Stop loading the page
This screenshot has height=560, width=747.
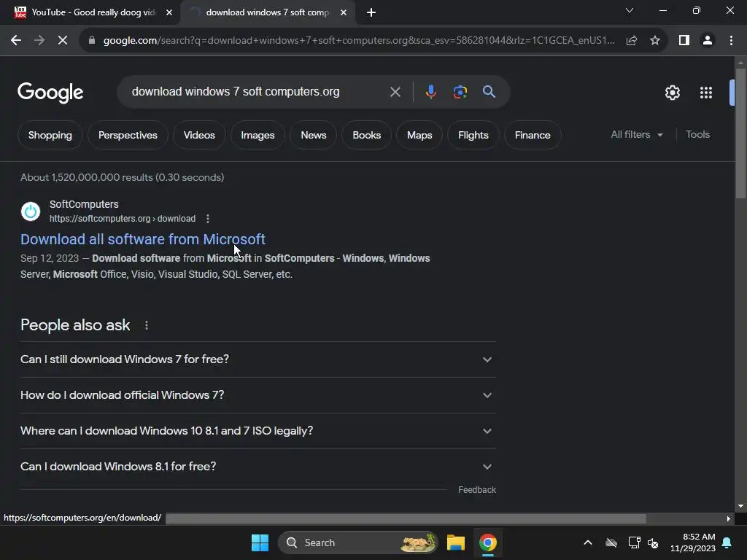point(63,41)
